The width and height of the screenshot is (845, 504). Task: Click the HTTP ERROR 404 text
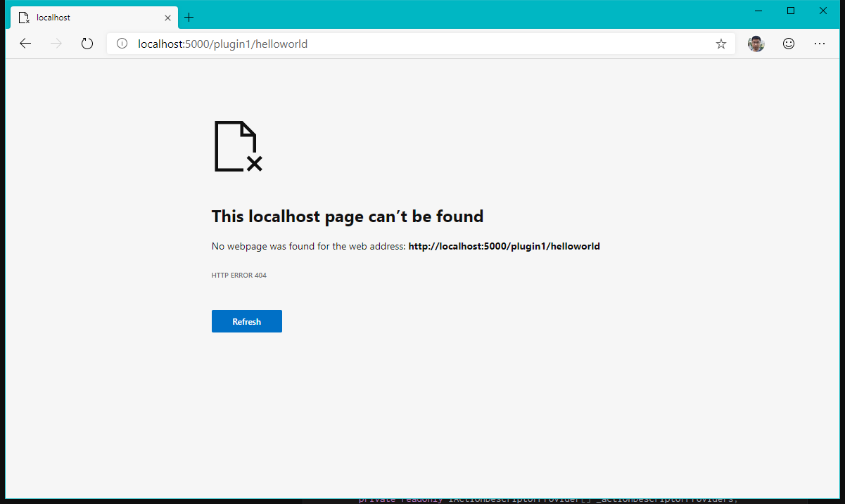click(239, 276)
